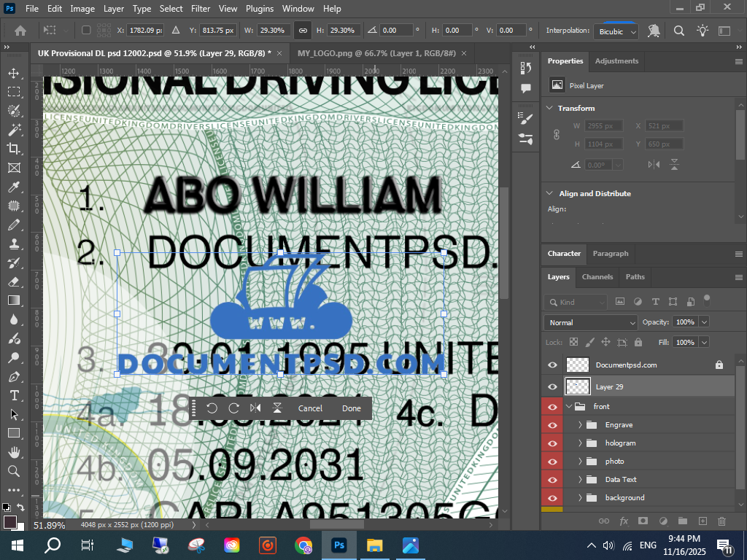
Task: Hide the Layer 29 layer
Action: click(x=552, y=386)
